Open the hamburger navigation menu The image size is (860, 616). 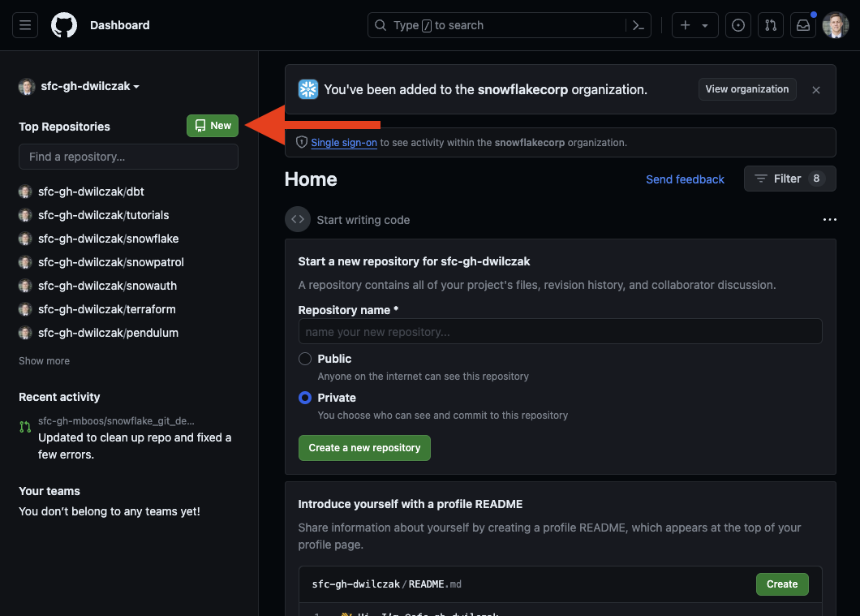pos(25,25)
